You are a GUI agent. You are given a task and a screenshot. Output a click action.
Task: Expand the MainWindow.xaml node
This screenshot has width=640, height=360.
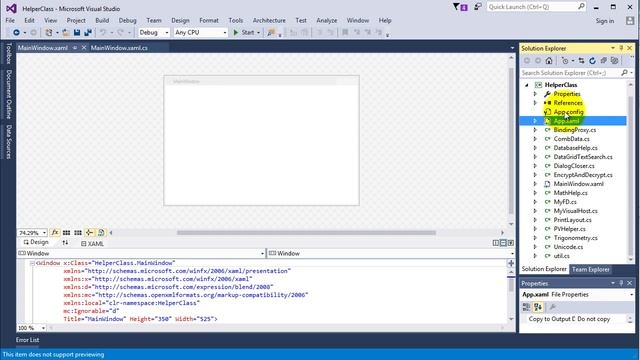pos(535,184)
